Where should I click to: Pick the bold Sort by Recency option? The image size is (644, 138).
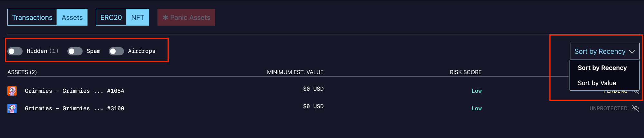pos(602,68)
